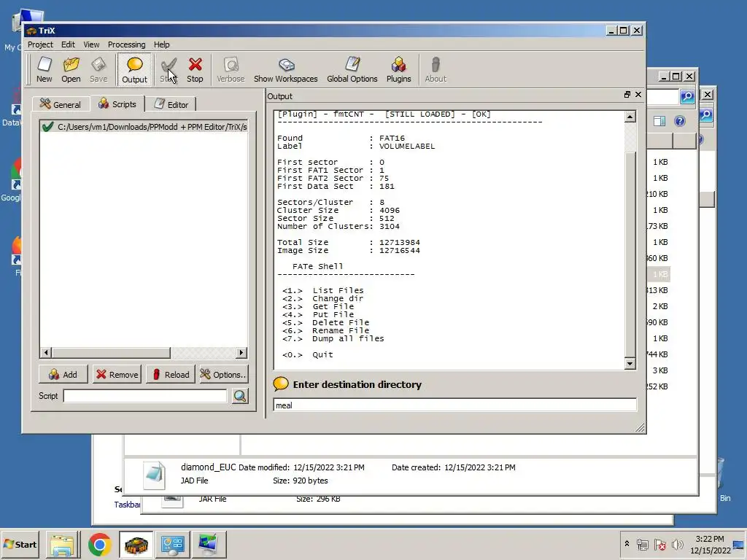Screen dimensions: 747x560
Task: Click the Add script button
Action: tap(63, 374)
